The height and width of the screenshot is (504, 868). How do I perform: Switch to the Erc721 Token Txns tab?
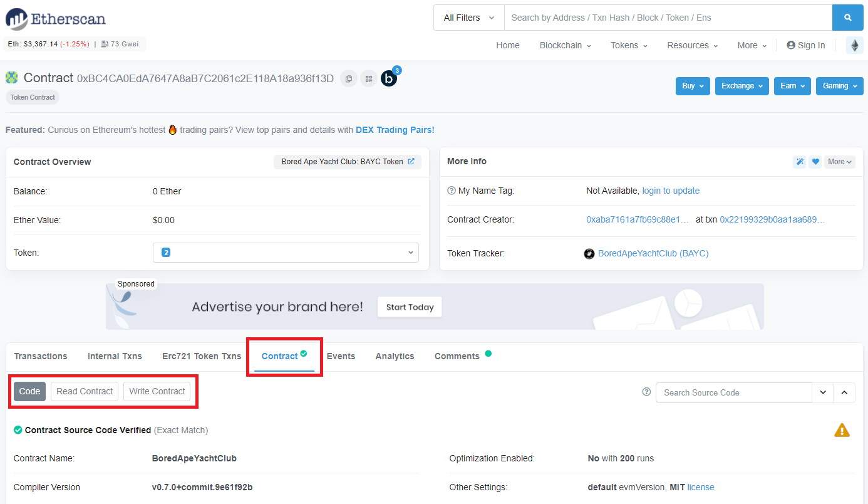tap(202, 356)
